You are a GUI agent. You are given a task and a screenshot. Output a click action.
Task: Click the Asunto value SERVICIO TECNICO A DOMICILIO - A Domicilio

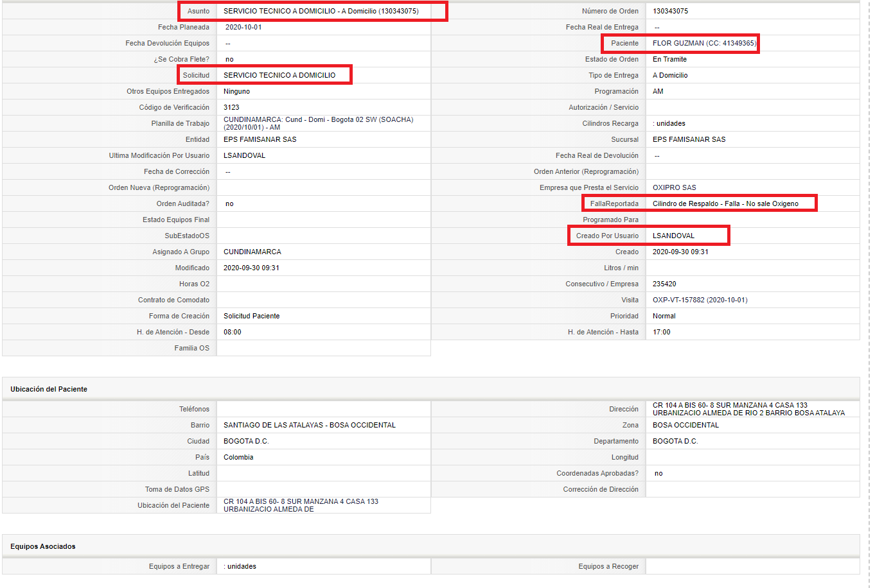tap(321, 11)
